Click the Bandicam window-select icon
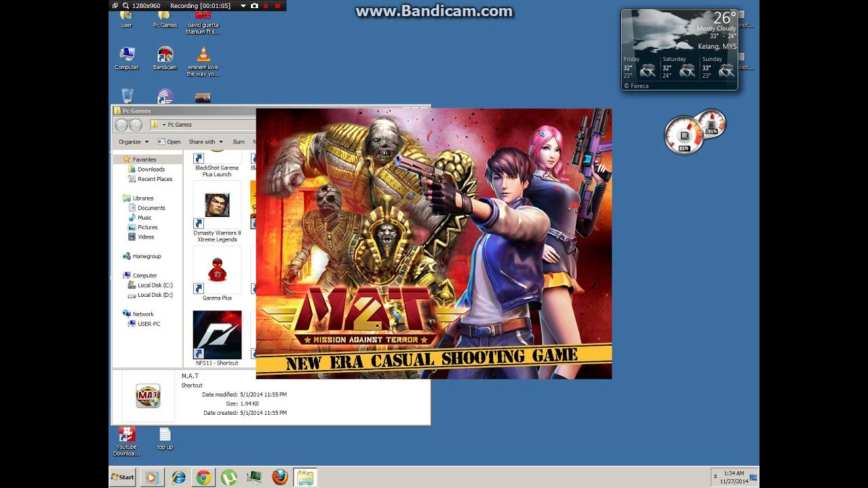Viewport: 868px width, 488px height. pyautogui.click(x=115, y=5)
